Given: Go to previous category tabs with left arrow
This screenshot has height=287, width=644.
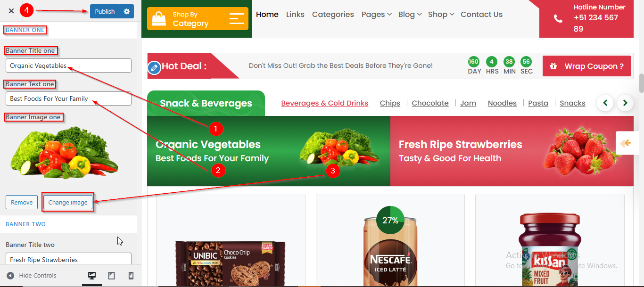Looking at the screenshot, I should (x=605, y=103).
